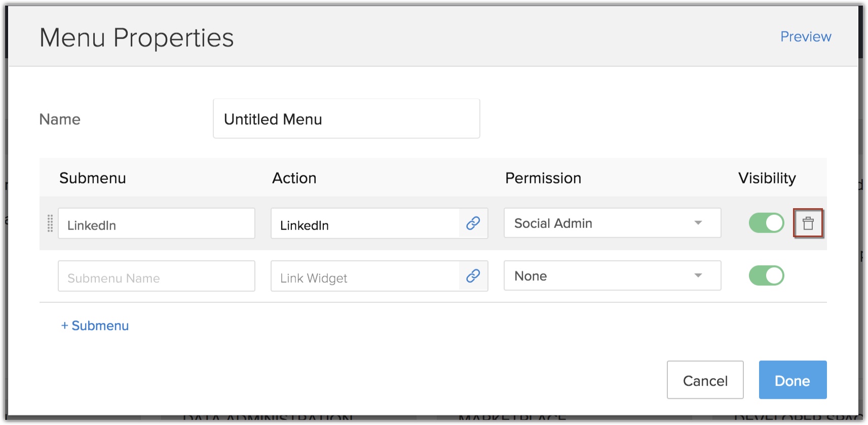
Task: Click the Permission column header
Action: [543, 178]
